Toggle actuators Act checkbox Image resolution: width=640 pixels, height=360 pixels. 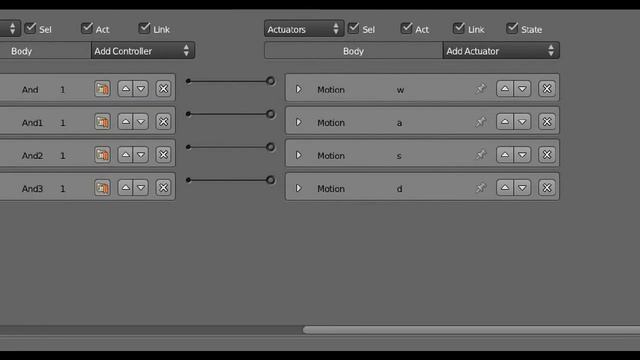coord(407,28)
